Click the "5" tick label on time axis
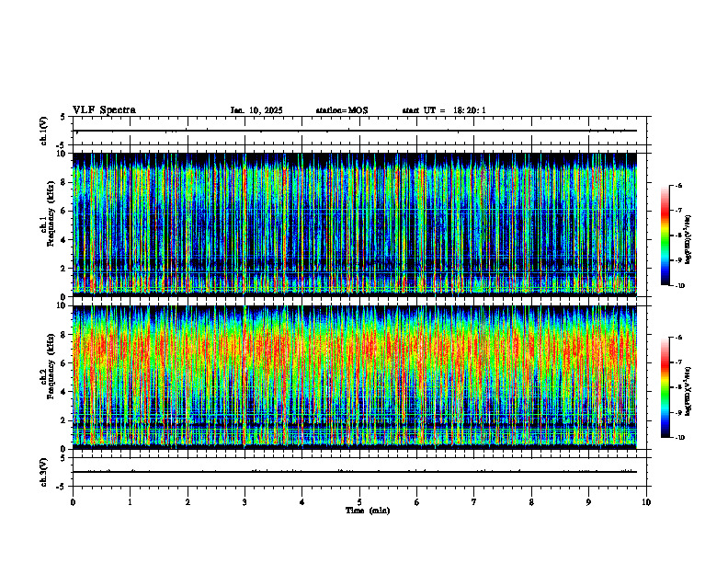728x563 pixels. point(359,502)
